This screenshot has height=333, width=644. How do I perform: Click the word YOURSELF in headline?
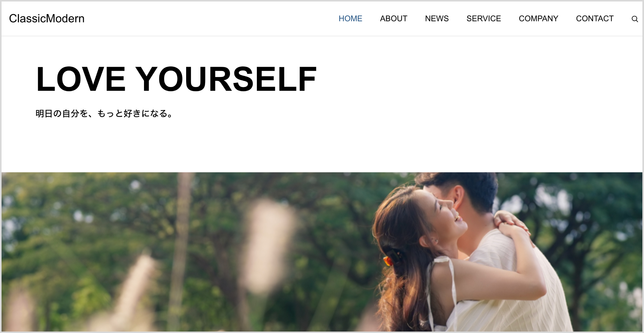point(226,79)
